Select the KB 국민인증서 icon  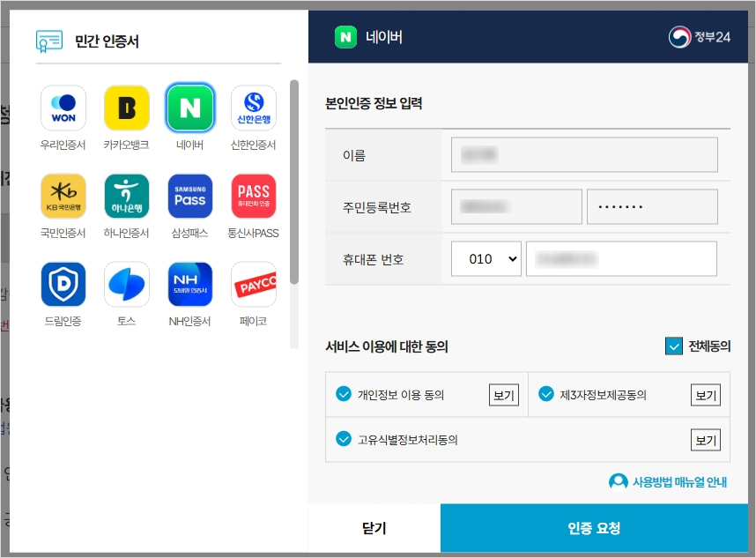[63, 197]
